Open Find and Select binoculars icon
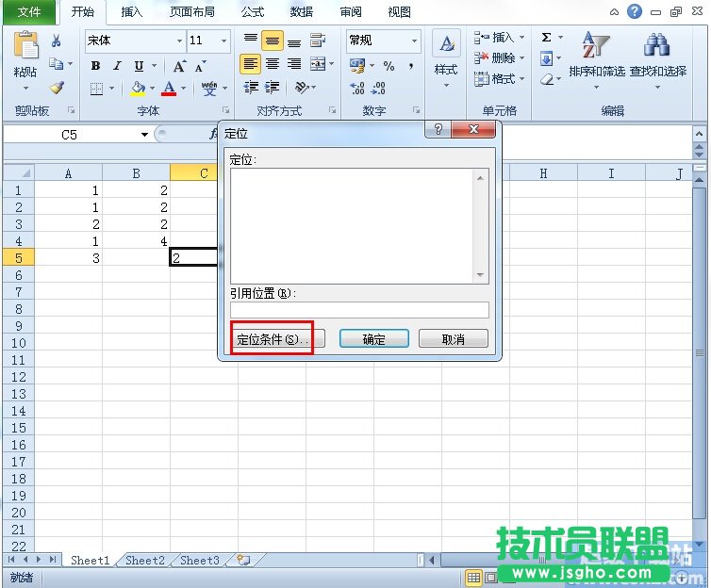Viewport: 711px width, 588px height. tap(656, 45)
